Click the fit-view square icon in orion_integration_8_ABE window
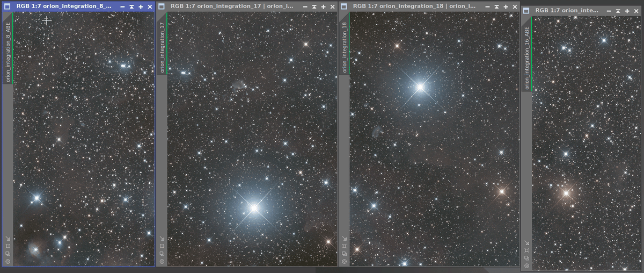The height and width of the screenshot is (273, 644). [8, 246]
